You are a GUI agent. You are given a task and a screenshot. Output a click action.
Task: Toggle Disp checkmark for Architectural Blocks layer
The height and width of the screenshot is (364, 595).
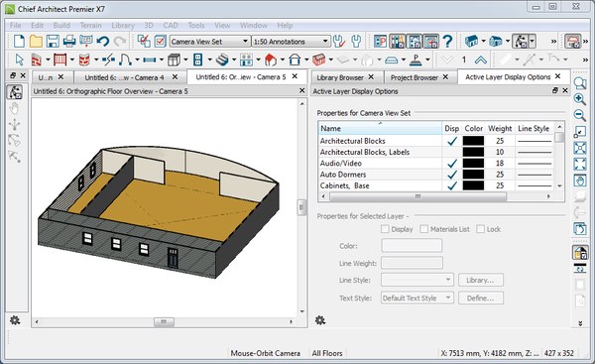451,141
